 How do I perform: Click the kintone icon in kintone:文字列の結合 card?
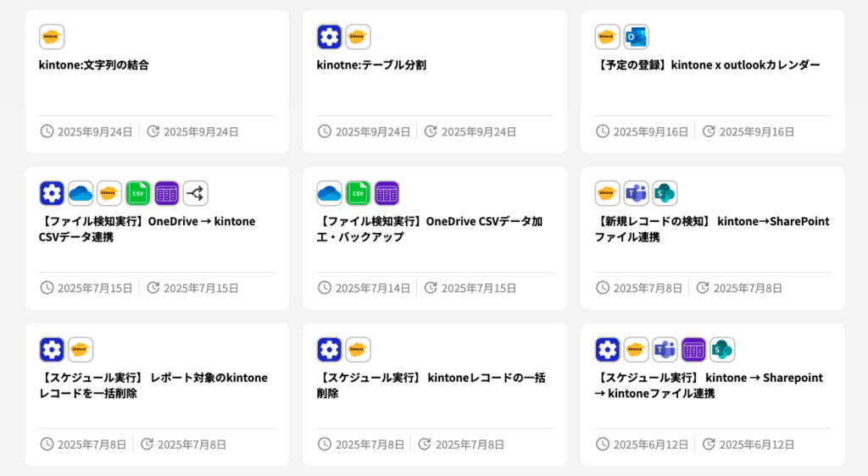click(52, 37)
